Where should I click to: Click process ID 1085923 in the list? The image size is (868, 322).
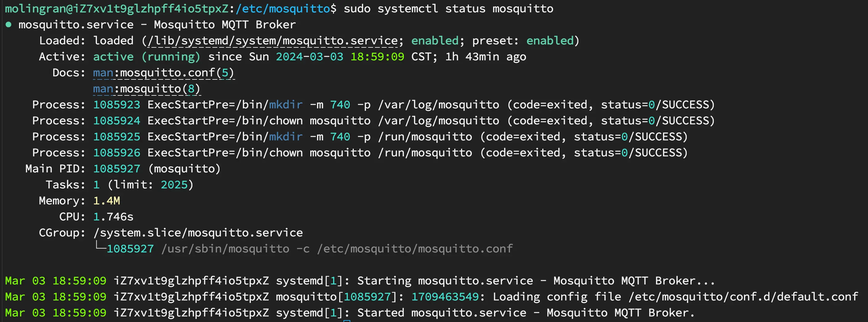(x=117, y=105)
